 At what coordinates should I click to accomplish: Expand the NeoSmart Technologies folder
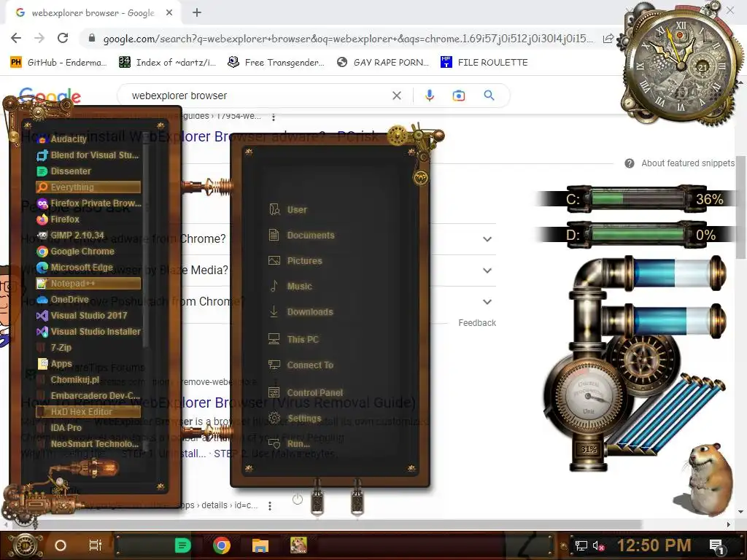click(88, 444)
